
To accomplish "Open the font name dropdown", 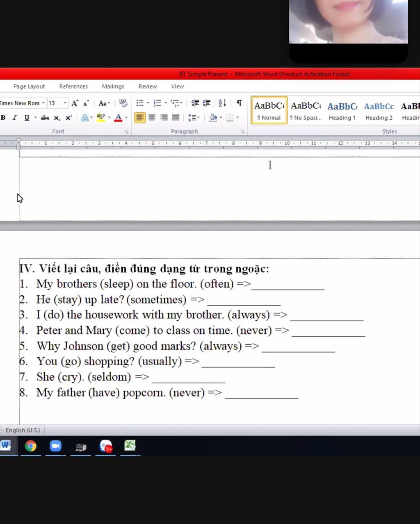I will click(43, 103).
